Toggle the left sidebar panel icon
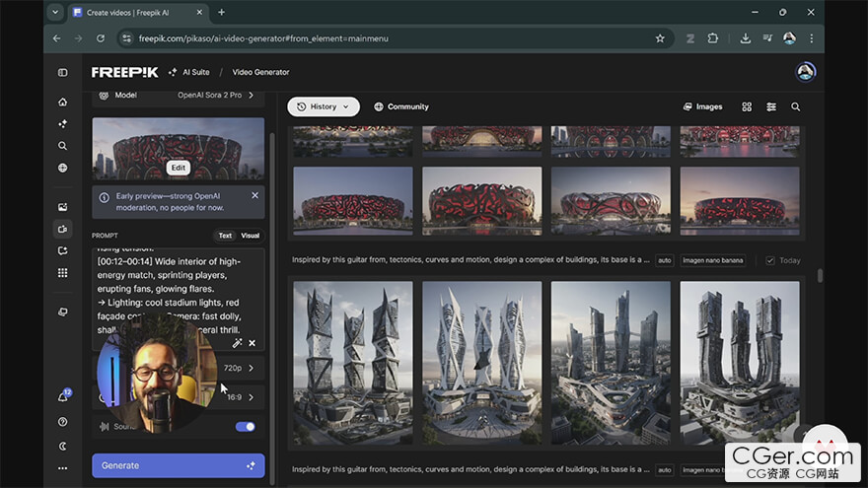This screenshot has height=488, width=868. [62, 72]
